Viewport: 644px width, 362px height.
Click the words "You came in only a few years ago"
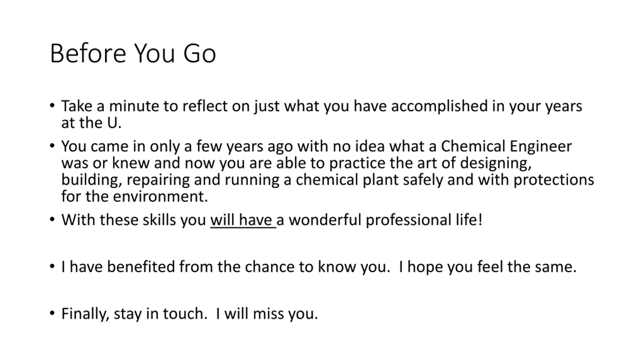click(177, 146)
